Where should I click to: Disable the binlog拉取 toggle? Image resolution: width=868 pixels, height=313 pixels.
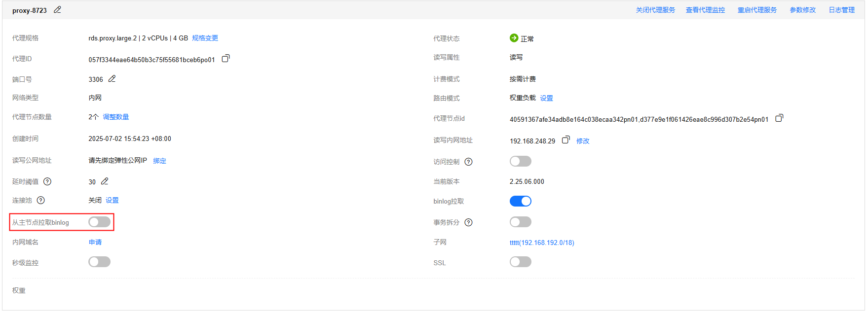pos(520,201)
